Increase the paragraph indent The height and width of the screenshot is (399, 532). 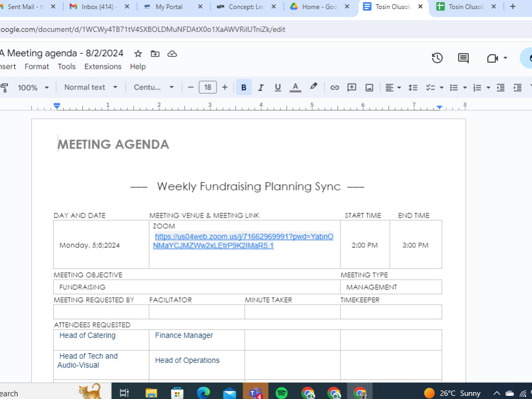[x=518, y=88]
